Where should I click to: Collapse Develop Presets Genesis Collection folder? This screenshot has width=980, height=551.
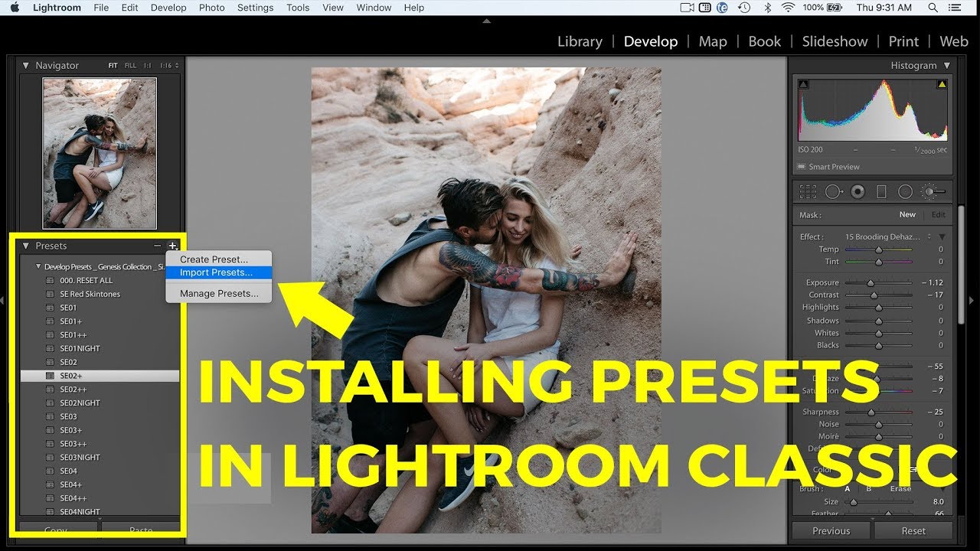tap(38, 267)
